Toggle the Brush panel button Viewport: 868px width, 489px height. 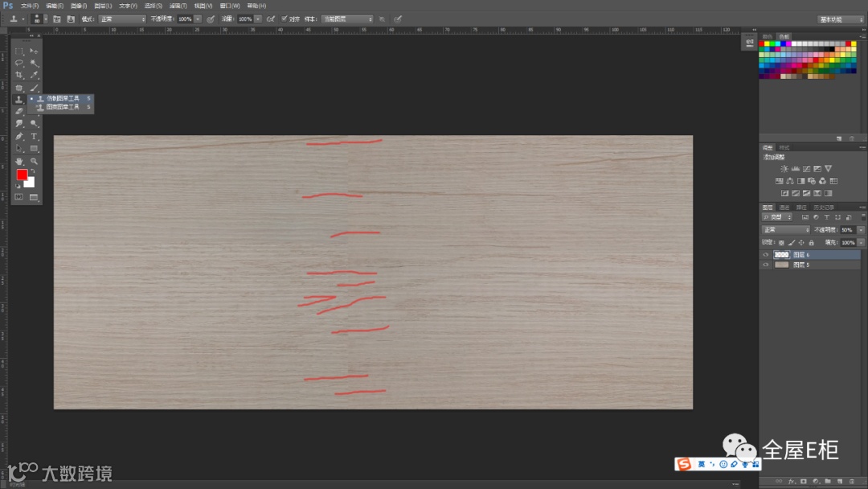(x=56, y=18)
